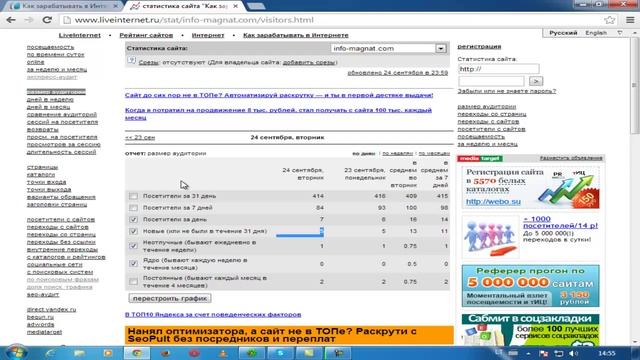This screenshot has width=640, height=360.
Task: View report 'по неделям'
Action: click(398, 153)
